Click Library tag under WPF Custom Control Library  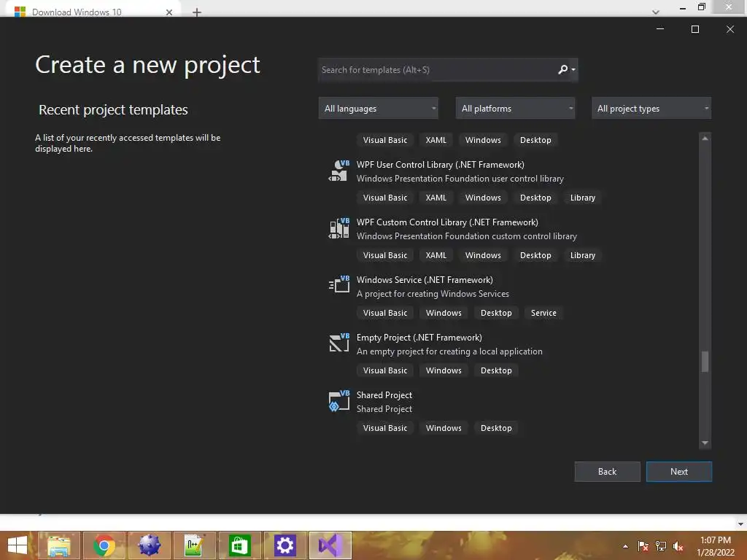pos(583,255)
